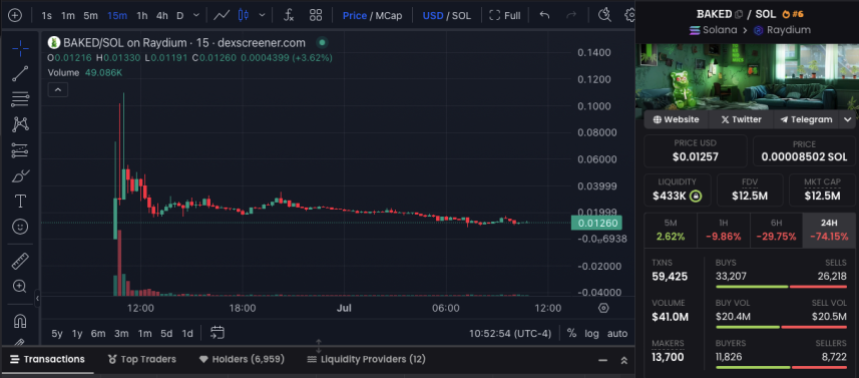Expand more social links chevron
The height and width of the screenshot is (378, 859).
847,119
